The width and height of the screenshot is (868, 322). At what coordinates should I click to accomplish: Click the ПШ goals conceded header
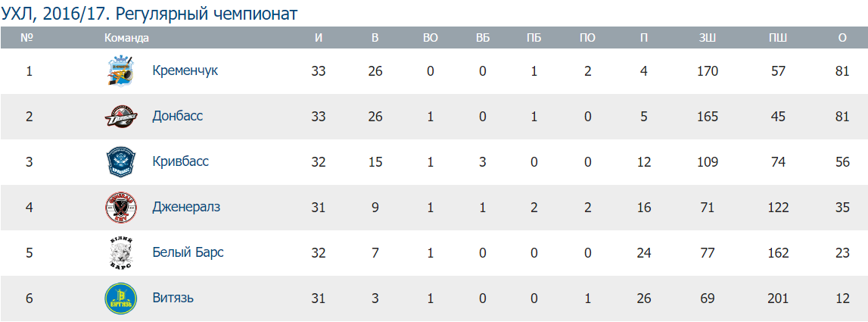click(777, 38)
